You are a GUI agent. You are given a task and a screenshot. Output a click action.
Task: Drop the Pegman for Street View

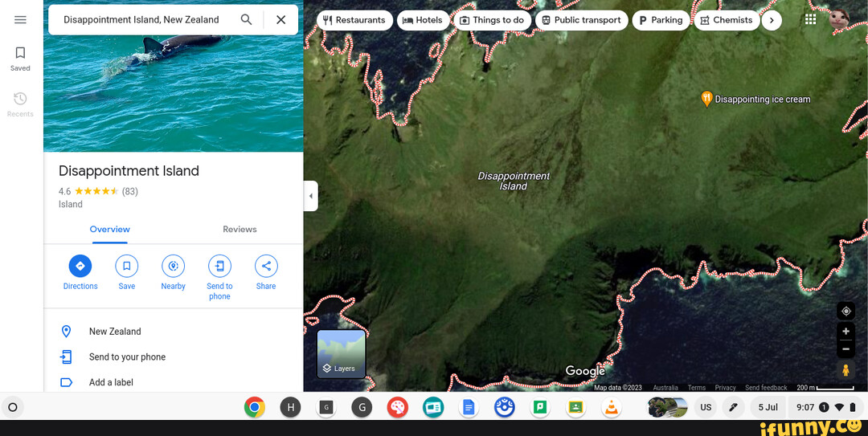(x=845, y=370)
